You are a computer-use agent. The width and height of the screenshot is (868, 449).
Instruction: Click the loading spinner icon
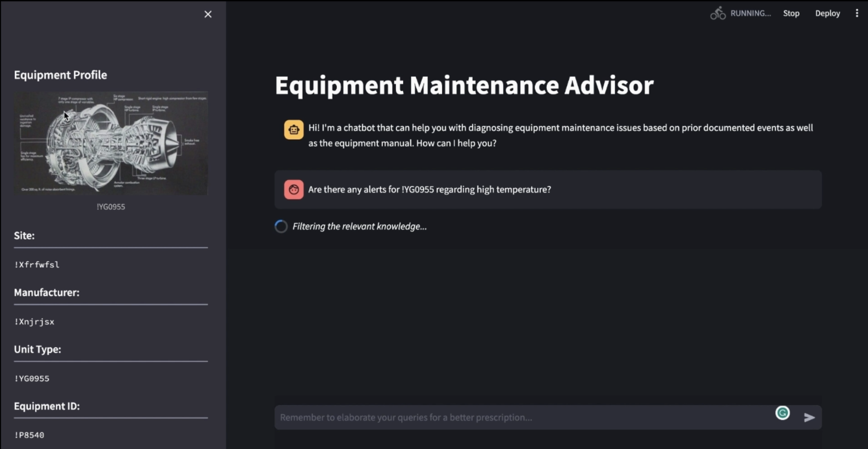click(281, 226)
